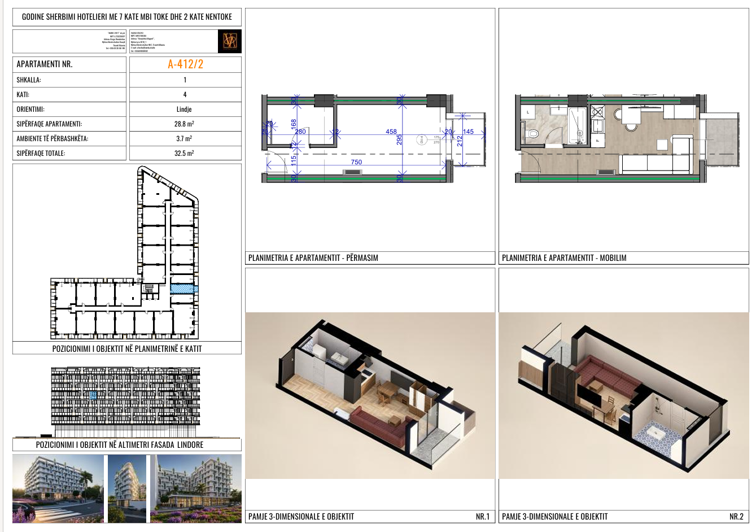Click the Orientimi value Lindje
The width and height of the screenshot is (756, 532).
click(184, 109)
